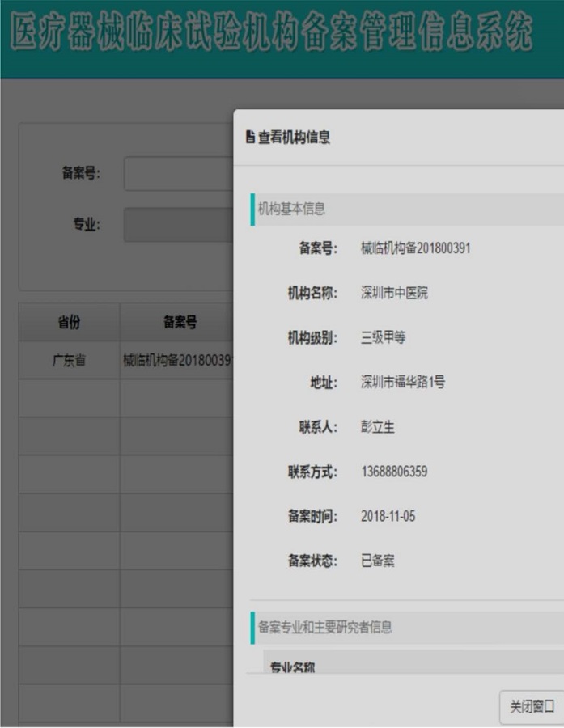
Task: Click the value 械临机构备201800391 in dialog
Action: [416, 248]
